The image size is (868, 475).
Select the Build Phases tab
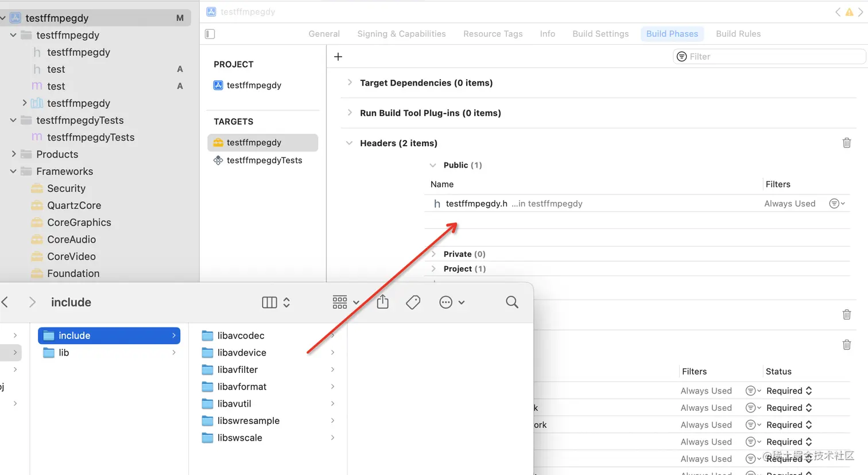672,34
